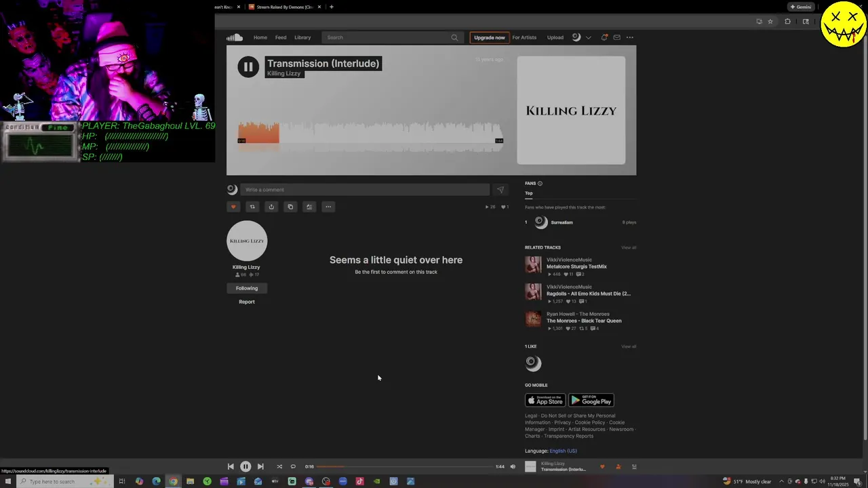This screenshot has width=868, height=488.
Task: Pause playback in bottom player bar
Action: [245, 466]
